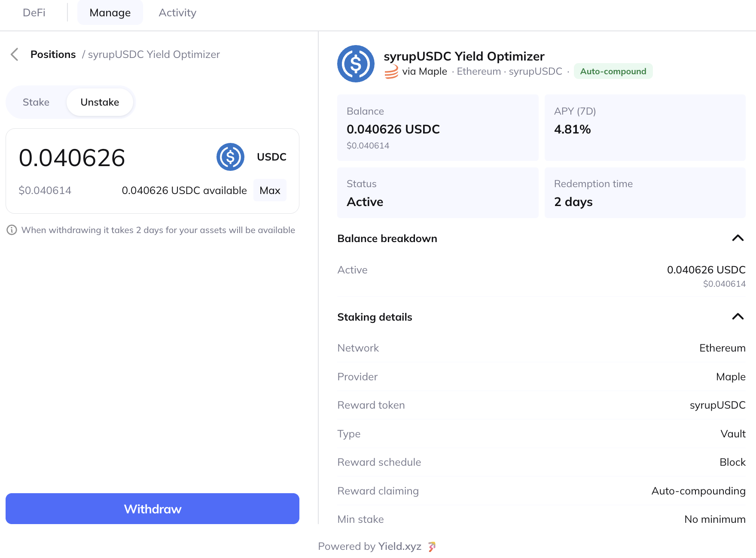
Task: Click the Redemption time value 2 days
Action: click(x=573, y=202)
